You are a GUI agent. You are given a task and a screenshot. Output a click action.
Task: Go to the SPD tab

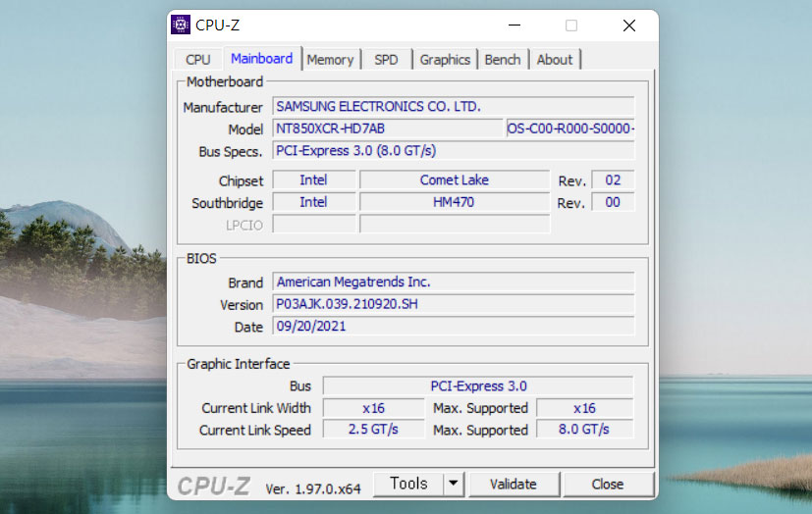[x=386, y=60]
